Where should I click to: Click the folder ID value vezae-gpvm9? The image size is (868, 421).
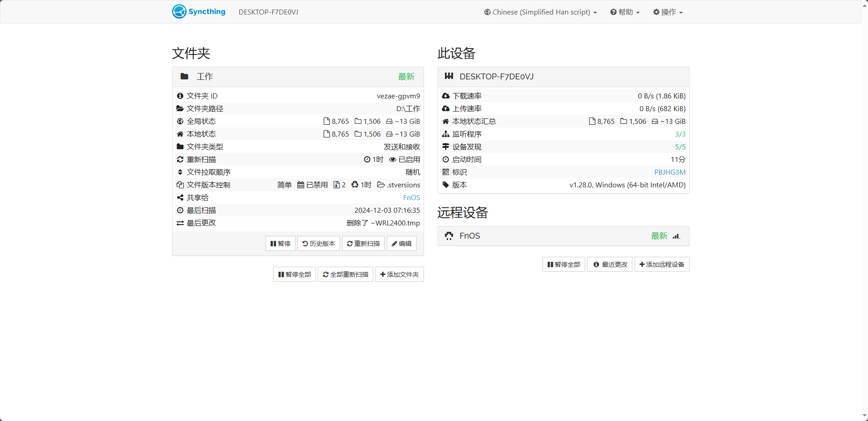coord(398,96)
